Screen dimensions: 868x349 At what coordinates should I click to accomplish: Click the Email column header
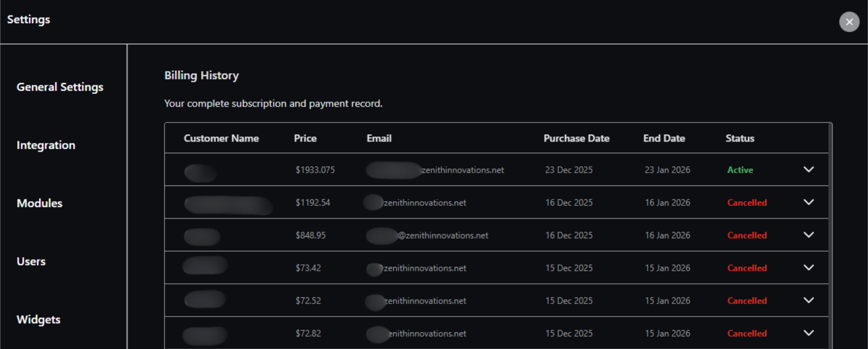tap(379, 138)
